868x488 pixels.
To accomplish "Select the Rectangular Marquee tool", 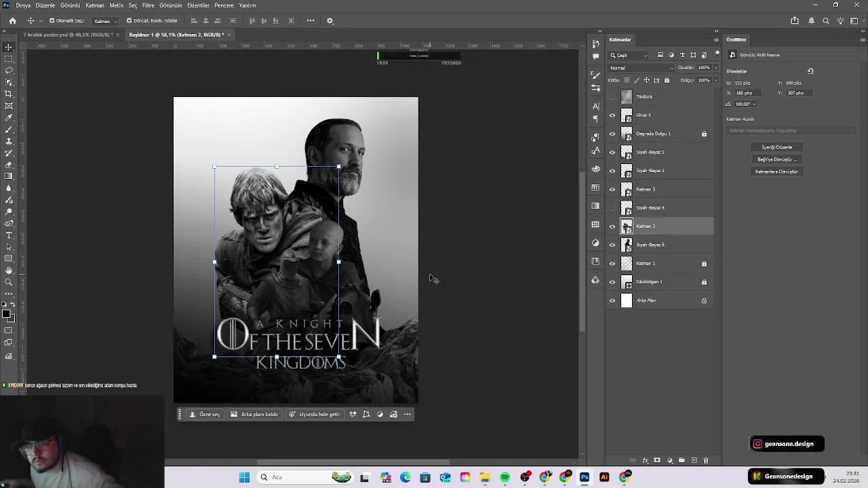I will point(9,59).
